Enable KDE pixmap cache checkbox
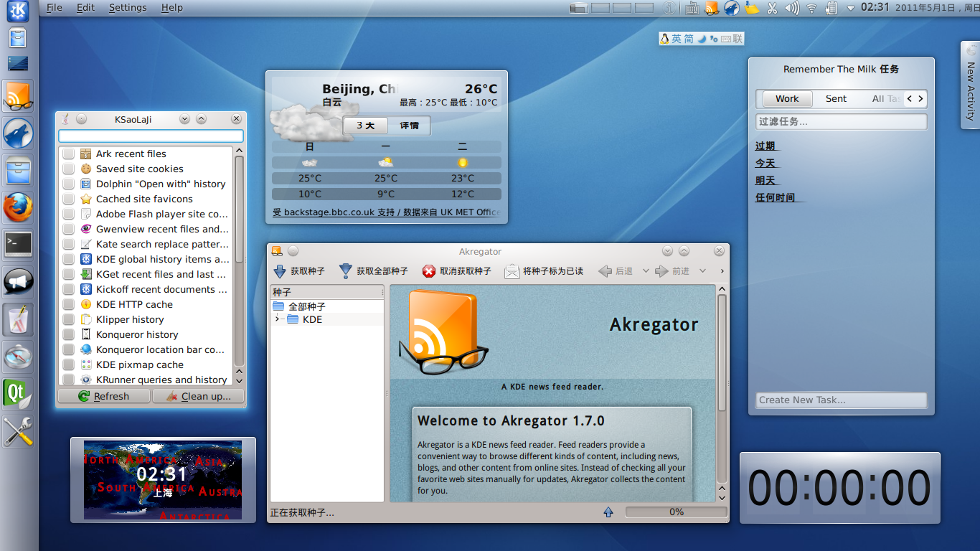Viewport: 980px width, 551px height. pos(68,364)
